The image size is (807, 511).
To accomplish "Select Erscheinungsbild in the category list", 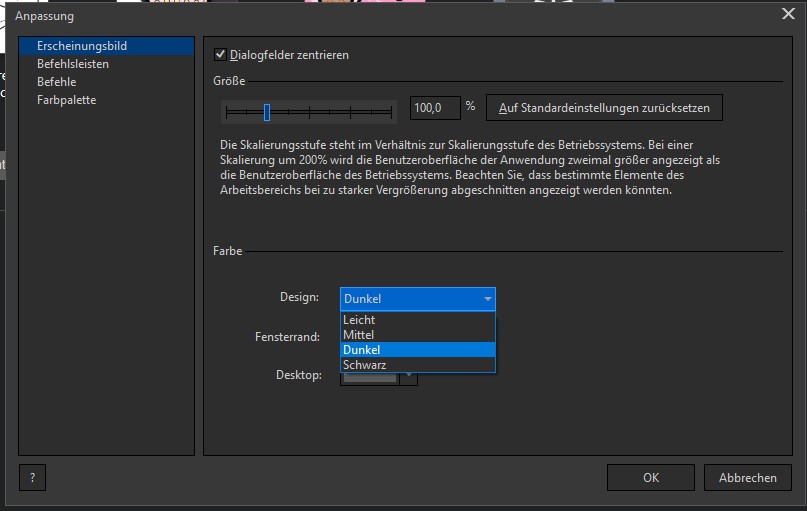I will [107, 46].
